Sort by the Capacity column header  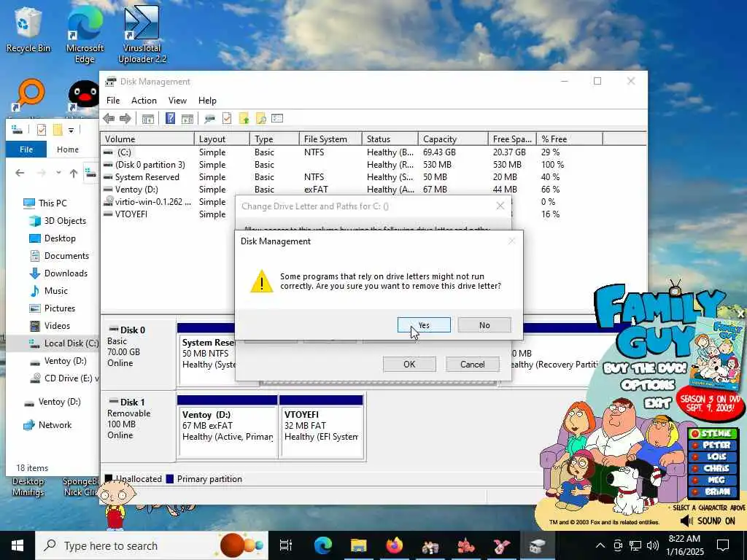tap(454, 139)
